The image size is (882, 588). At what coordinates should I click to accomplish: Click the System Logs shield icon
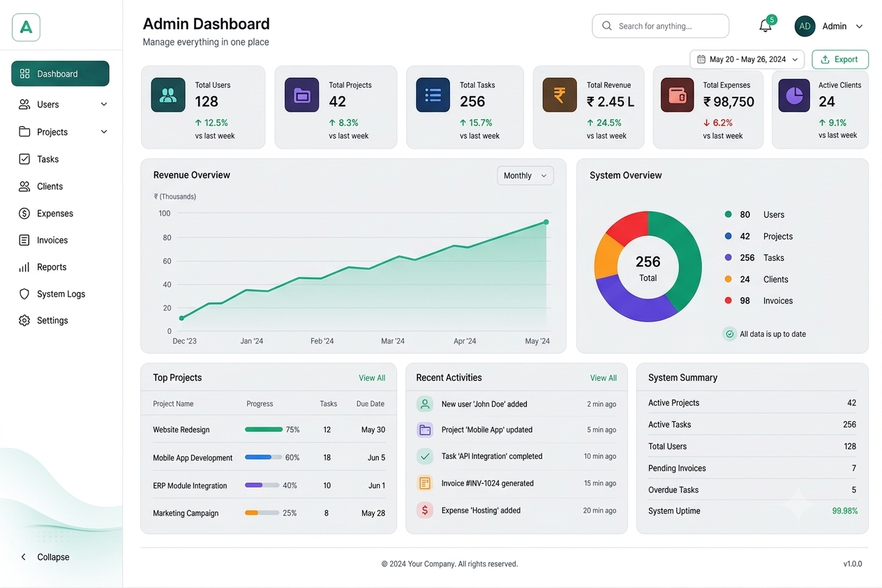[x=24, y=294]
